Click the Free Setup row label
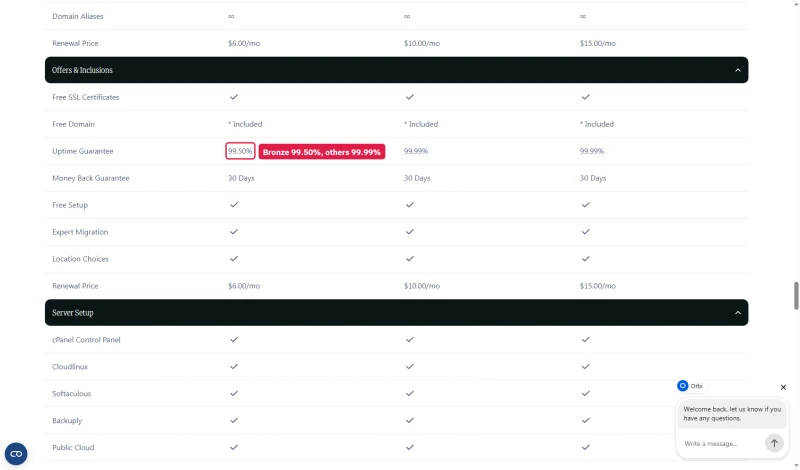The image size is (800, 470). pos(70,205)
